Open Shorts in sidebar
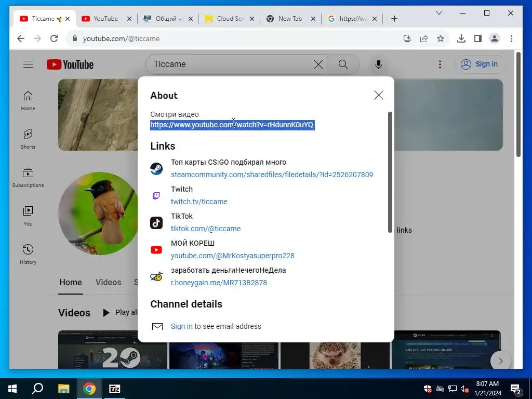 (x=28, y=139)
